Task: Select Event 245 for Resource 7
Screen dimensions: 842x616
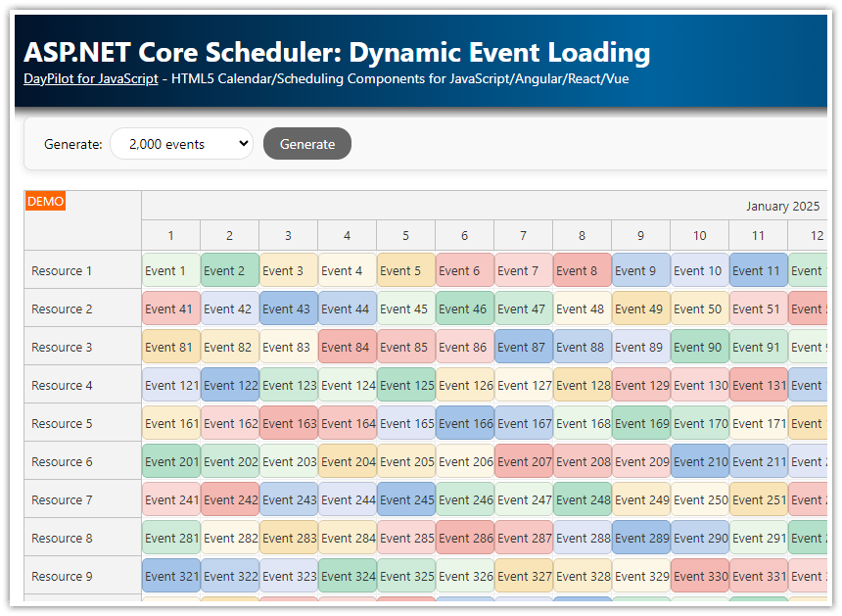Action: click(405, 499)
